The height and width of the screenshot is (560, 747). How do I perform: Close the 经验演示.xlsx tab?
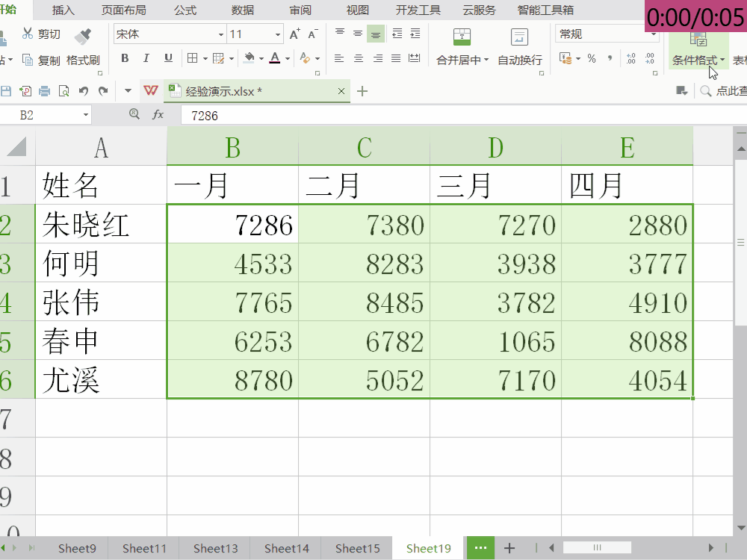341,91
